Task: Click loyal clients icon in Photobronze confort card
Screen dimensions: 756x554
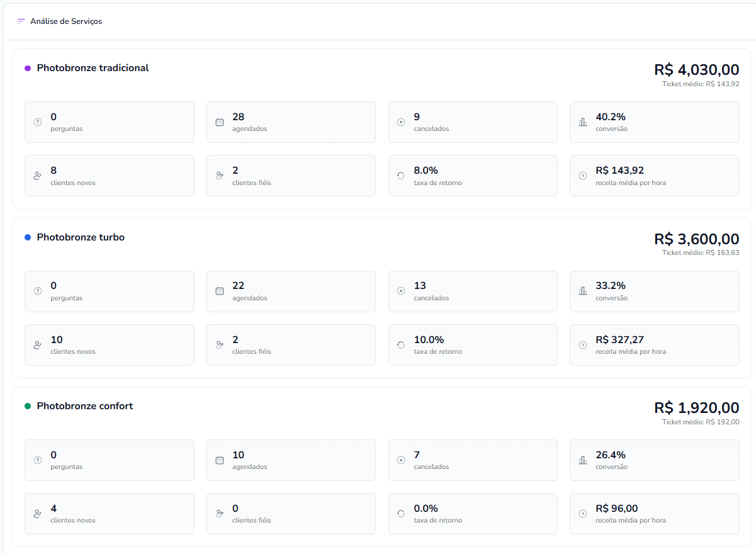Action: pos(220,514)
